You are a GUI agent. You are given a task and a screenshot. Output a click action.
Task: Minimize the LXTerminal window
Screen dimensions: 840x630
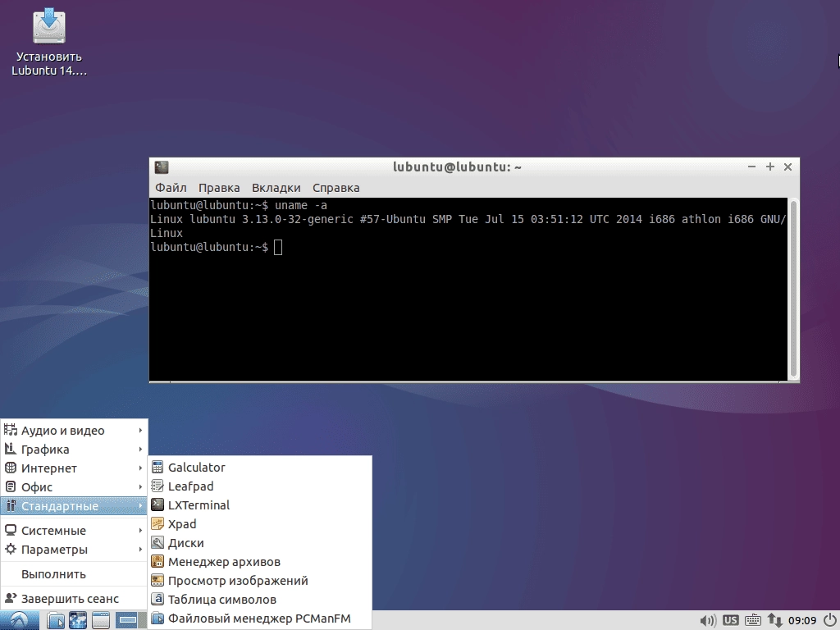coord(751,167)
